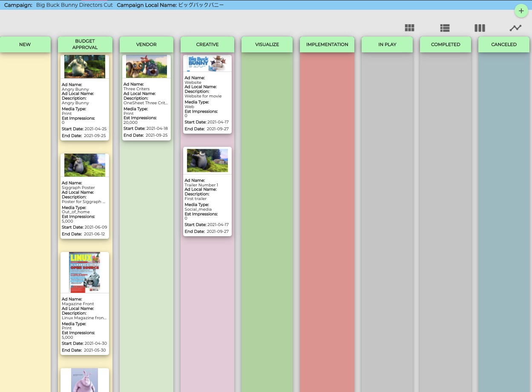Open the Angry Bunny card thumbnail image

click(x=85, y=66)
